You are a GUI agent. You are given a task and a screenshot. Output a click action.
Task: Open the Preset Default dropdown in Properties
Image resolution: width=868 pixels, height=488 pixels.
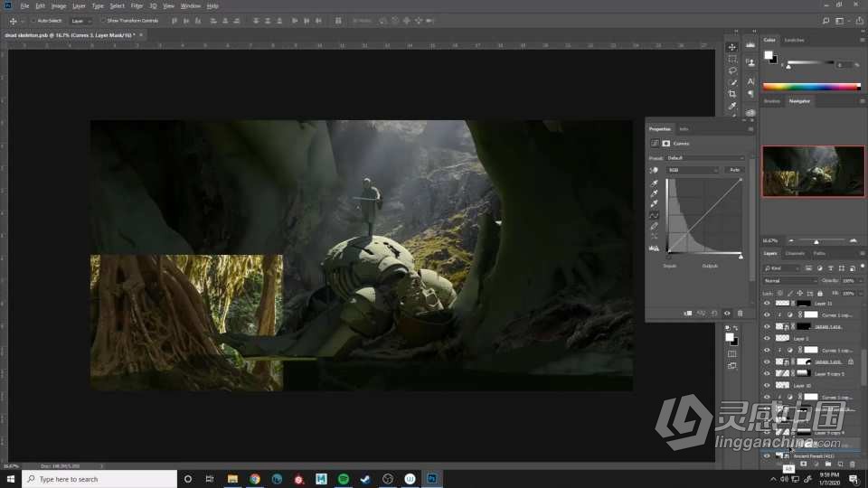coord(704,158)
